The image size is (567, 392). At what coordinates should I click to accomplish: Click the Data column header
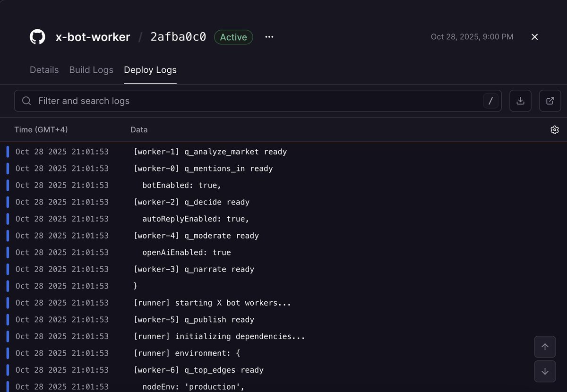coord(139,129)
